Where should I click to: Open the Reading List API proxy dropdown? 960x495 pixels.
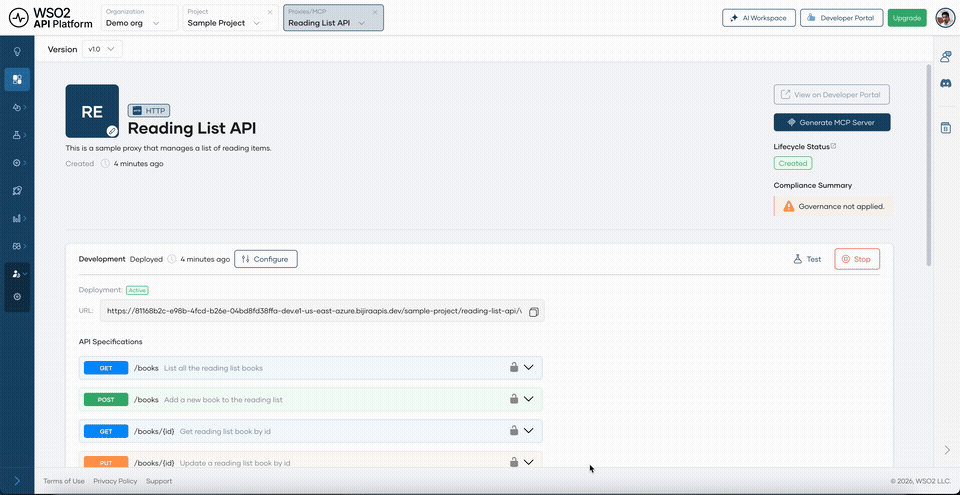pyautogui.click(x=334, y=18)
